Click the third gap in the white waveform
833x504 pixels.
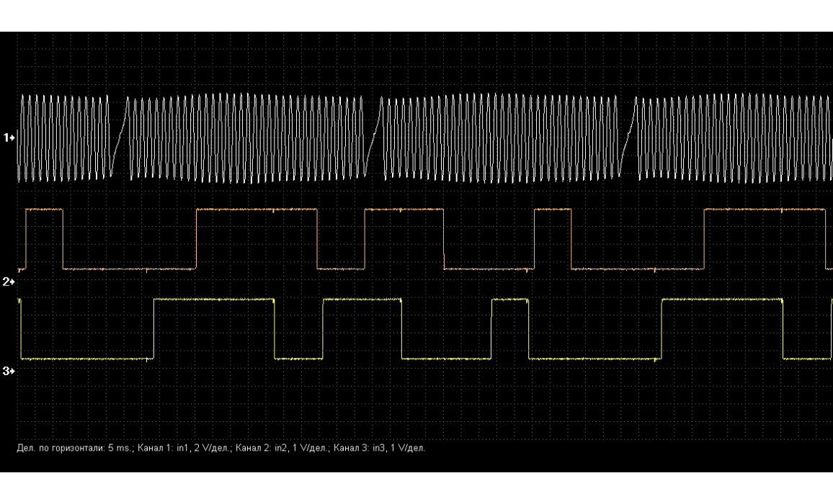pos(628,137)
